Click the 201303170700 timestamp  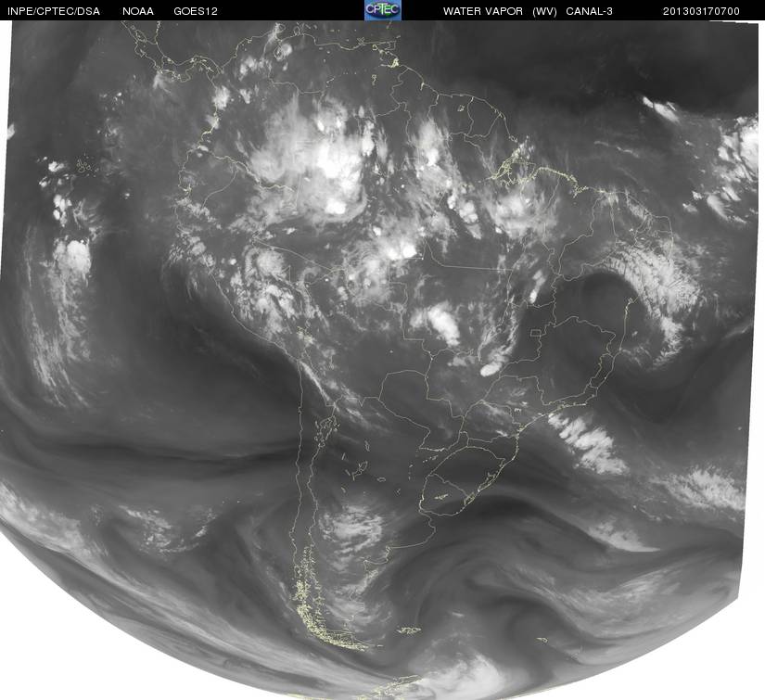pyautogui.click(x=701, y=11)
